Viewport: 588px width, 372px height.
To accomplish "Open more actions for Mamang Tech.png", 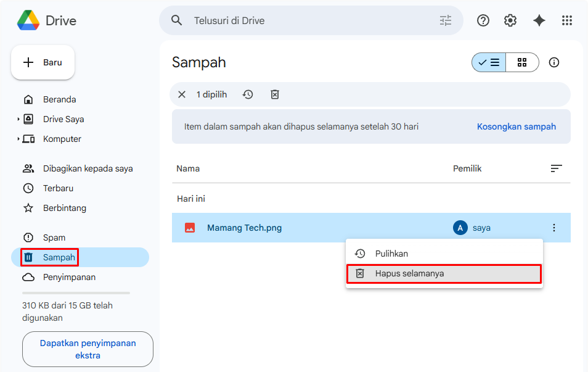I will coord(554,228).
